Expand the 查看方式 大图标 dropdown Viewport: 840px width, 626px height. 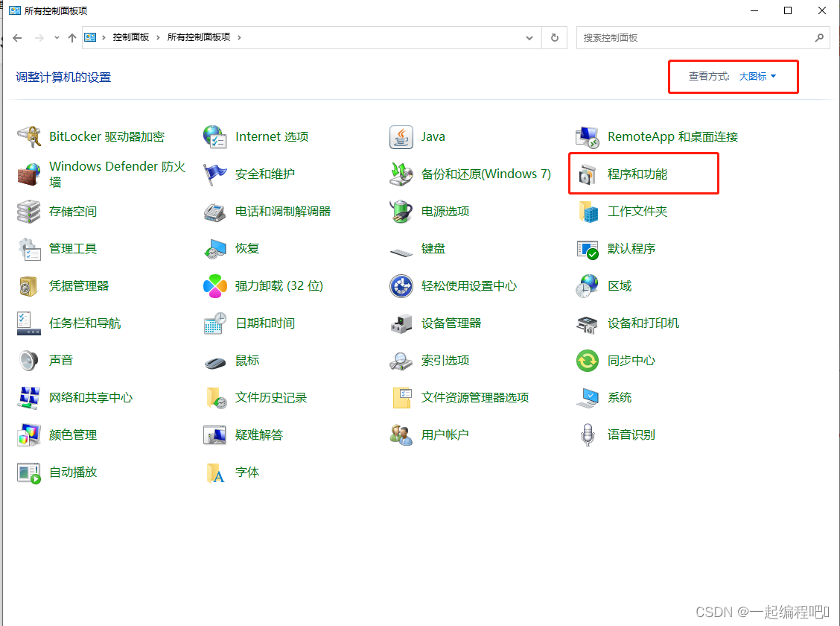point(757,77)
